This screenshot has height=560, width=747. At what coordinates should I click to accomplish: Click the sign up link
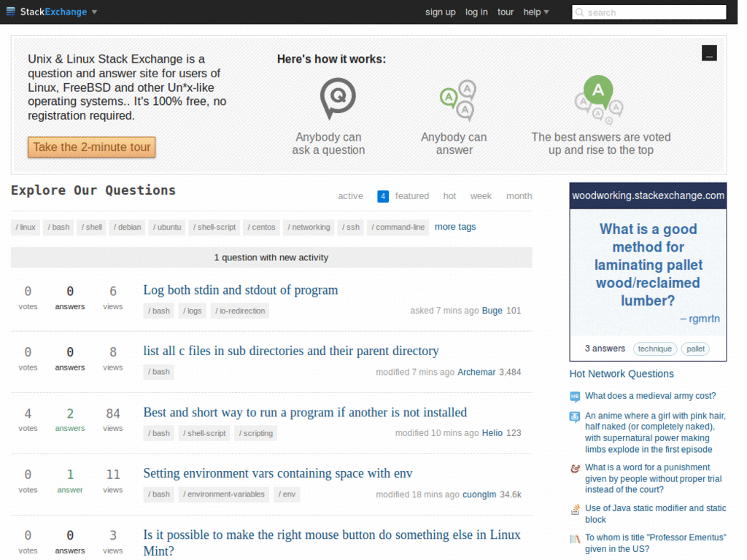440,12
